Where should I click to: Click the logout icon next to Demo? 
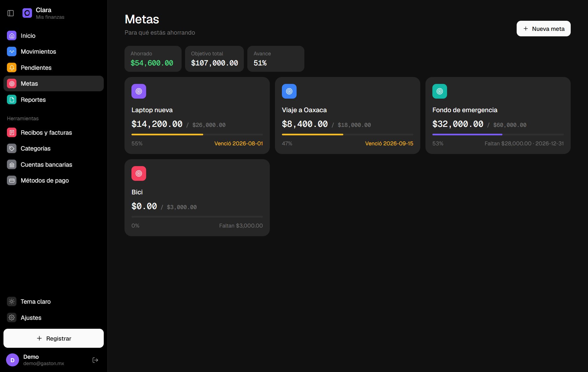click(95, 360)
